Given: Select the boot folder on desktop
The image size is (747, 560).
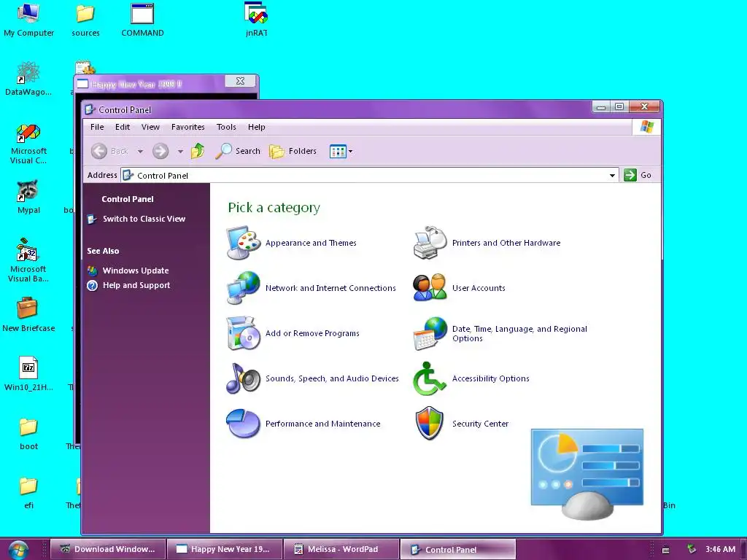Looking at the screenshot, I should (x=28, y=433).
